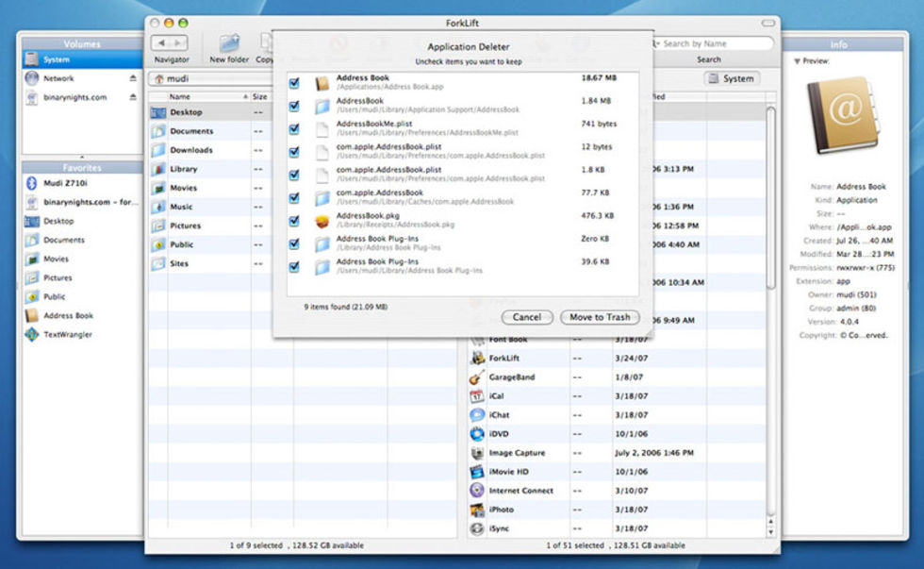924x569 pixels.
Task: Open the System path dropdown
Action: coord(733,79)
